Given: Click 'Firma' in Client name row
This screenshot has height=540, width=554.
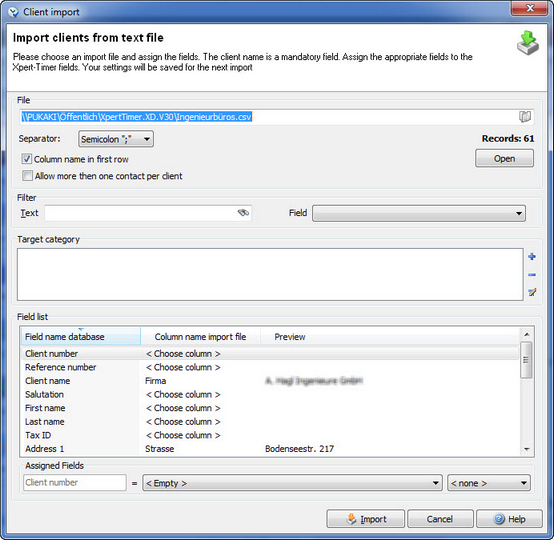Looking at the screenshot, I should (155, 381).
